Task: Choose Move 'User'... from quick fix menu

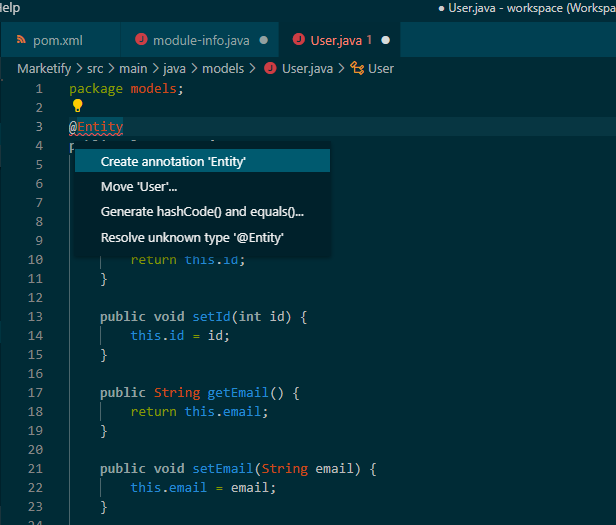Action: 202,186
